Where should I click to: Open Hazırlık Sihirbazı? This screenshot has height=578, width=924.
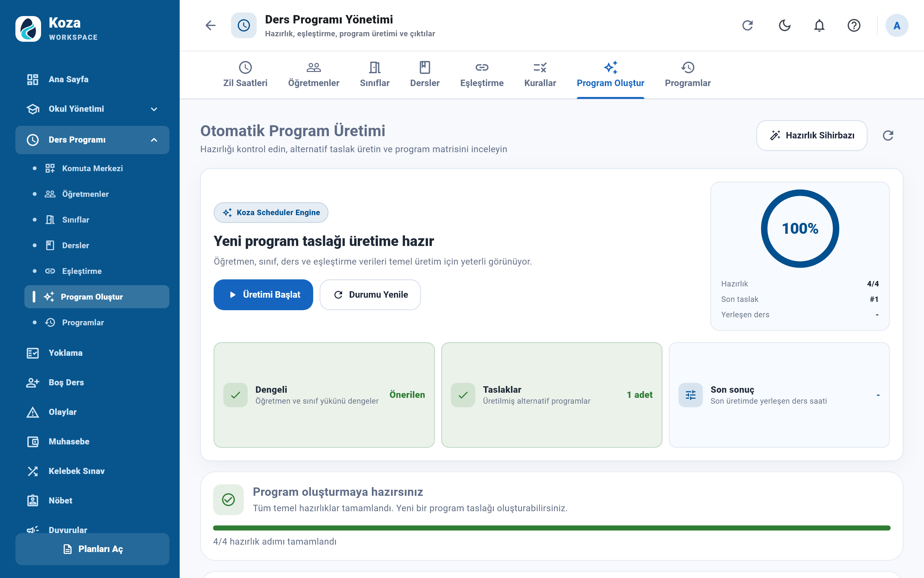pos(812,135)
